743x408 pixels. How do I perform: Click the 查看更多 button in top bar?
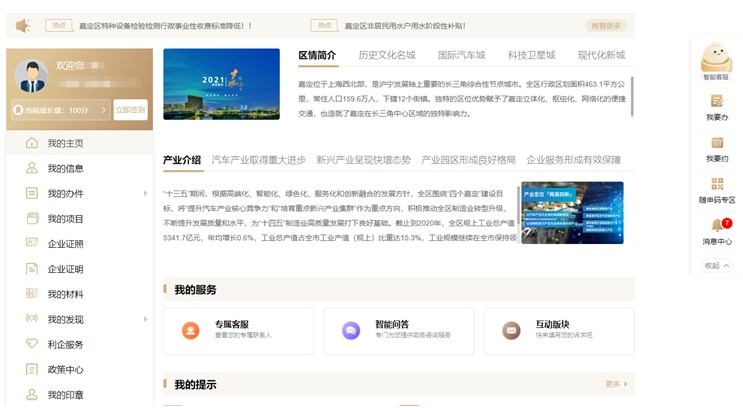pos(606,25)
